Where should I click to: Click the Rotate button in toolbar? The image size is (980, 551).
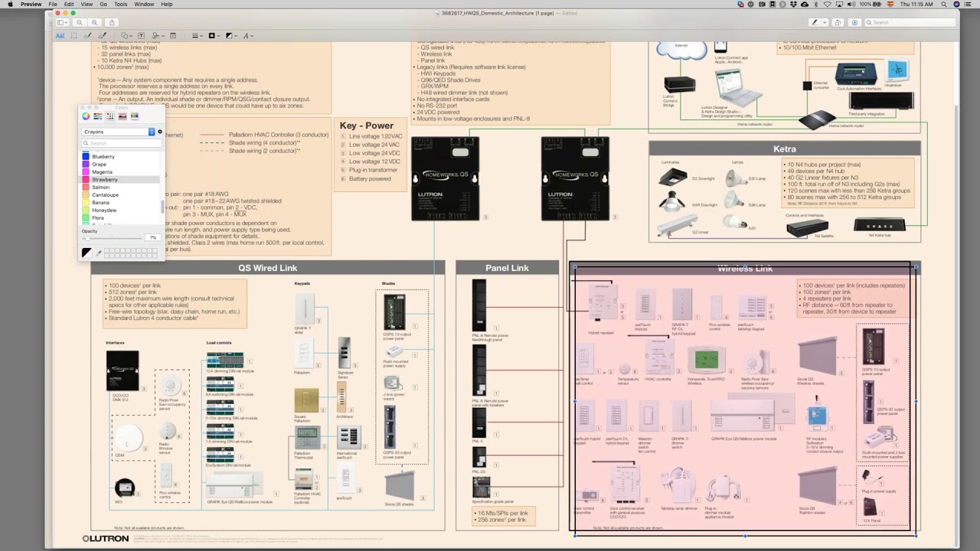[838, 22]
